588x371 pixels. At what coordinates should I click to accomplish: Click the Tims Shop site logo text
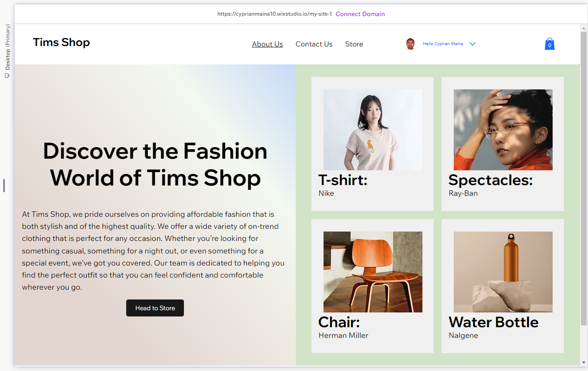point(61,42)
